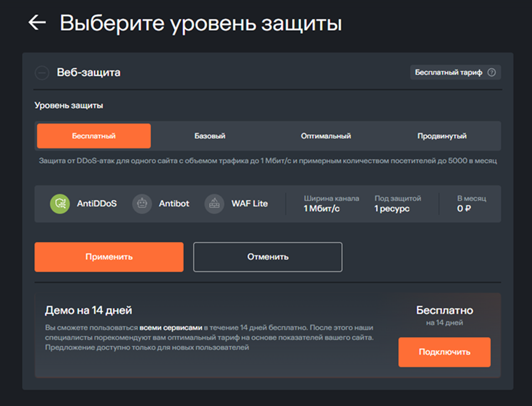Click the В месяц 0 ₽ price
The height and width of the screenshot is (406, 532).
point(465,209)
